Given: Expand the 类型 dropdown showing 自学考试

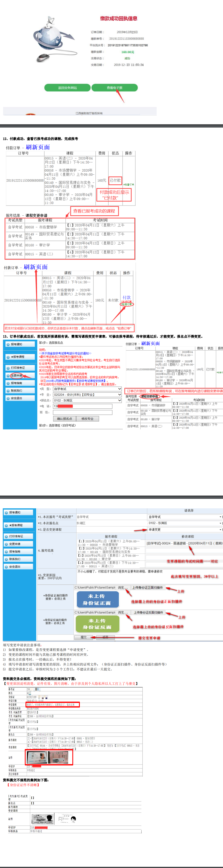Looking at the screenshot, I should (87, 389).
